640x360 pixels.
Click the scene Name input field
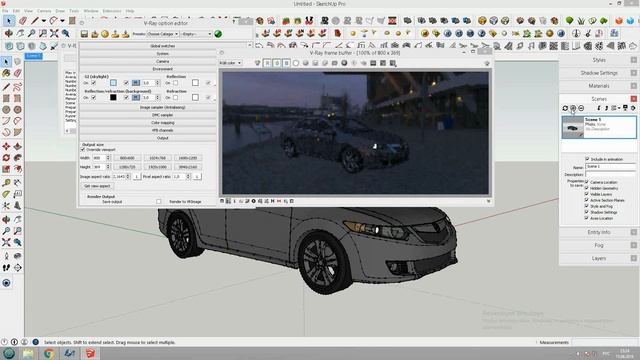610,167
